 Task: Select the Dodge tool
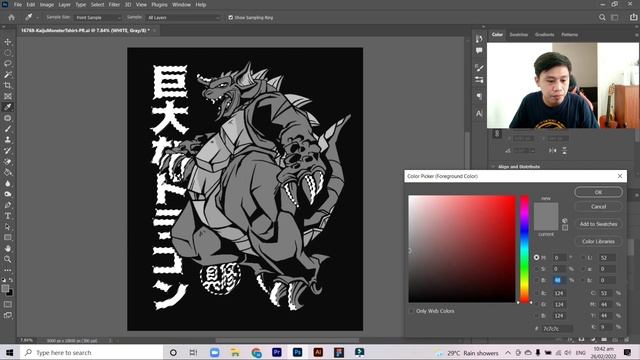tap(8, 194)
